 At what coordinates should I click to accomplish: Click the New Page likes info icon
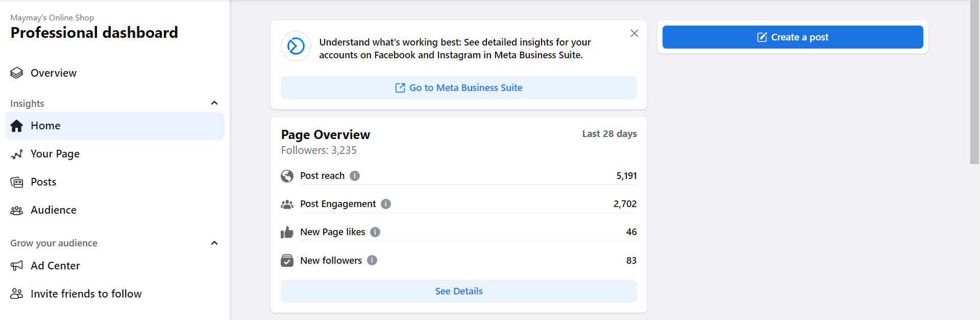375,232
